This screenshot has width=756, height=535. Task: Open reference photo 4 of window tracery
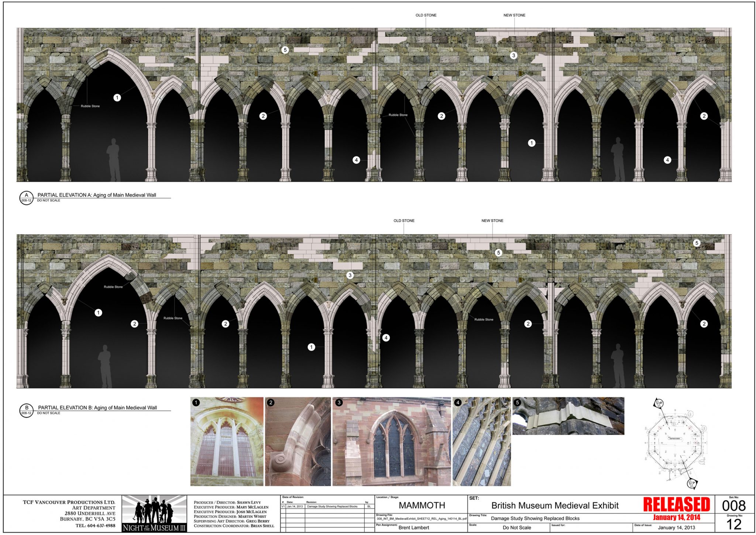pyautogui.click(x=481, y=441)
